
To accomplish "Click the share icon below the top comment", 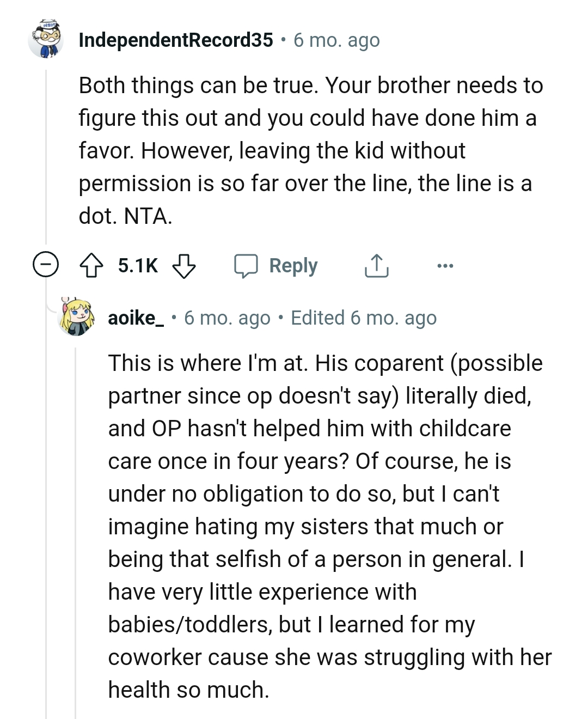I will click(x=377, y=266).
